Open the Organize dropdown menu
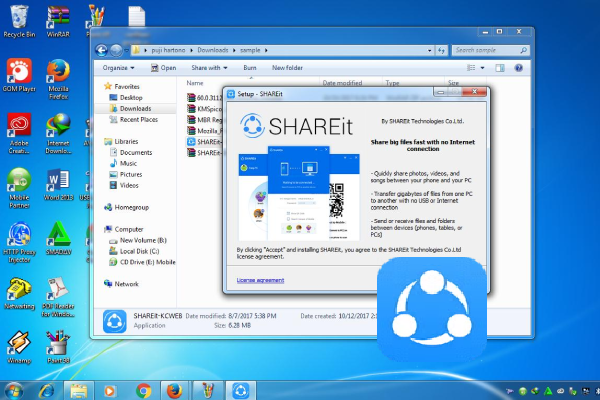The height and width of the screenshot is (400, 600). pos(118,68)
